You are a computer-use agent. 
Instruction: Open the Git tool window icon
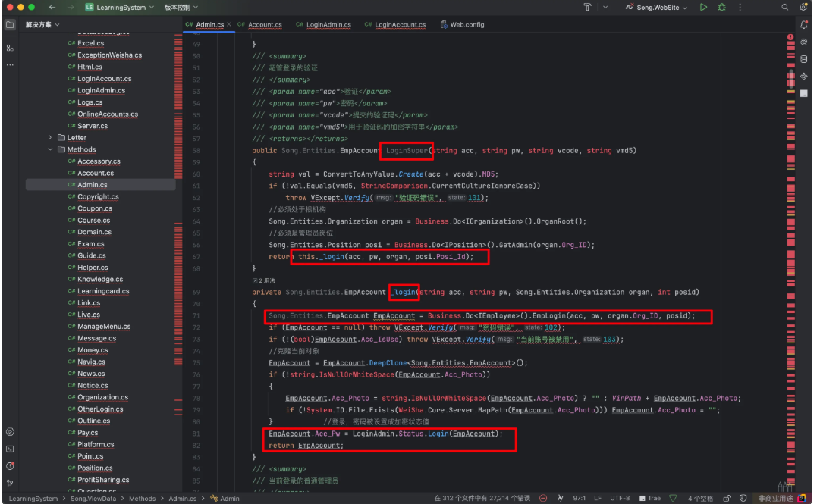coord(10,482)
